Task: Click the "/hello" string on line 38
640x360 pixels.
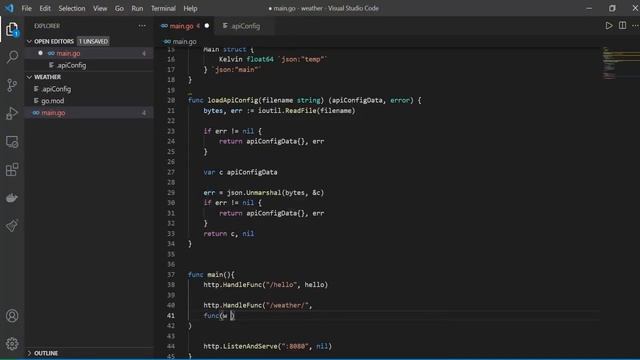Action: [x=281, y=285]
